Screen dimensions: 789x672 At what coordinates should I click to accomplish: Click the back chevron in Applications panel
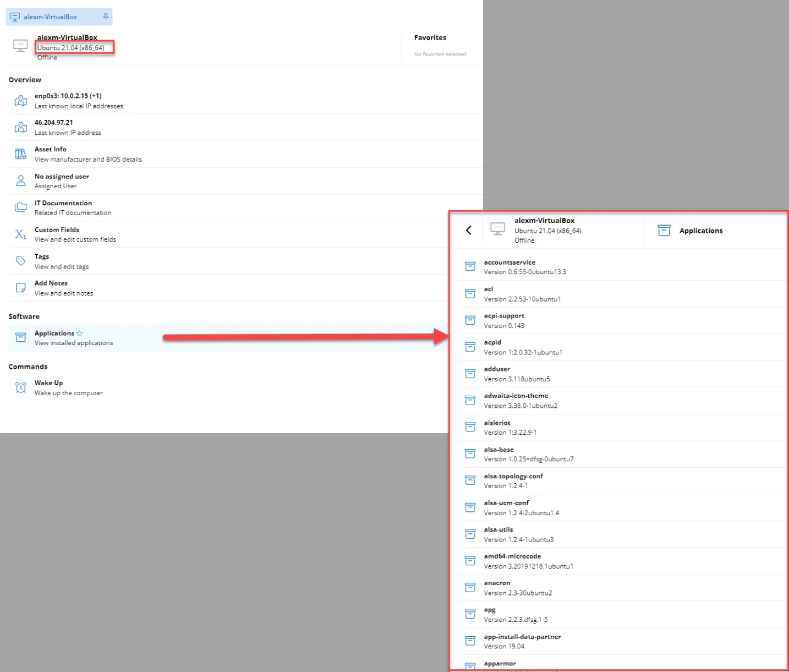point(468,230)
